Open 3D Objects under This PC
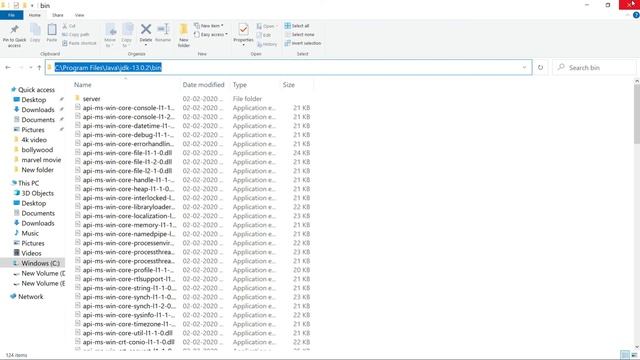The width and height of the screenshot is (640, 360). 37,193
